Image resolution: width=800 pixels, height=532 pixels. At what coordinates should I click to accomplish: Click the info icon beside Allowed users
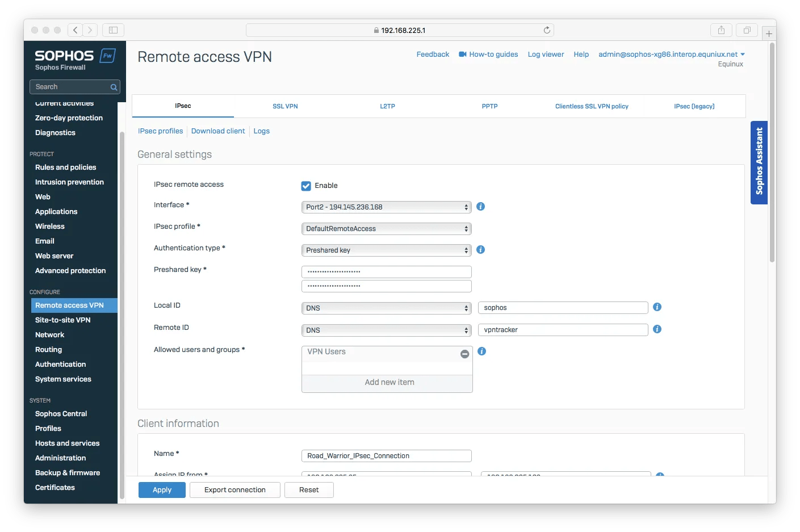coord(481,351)
